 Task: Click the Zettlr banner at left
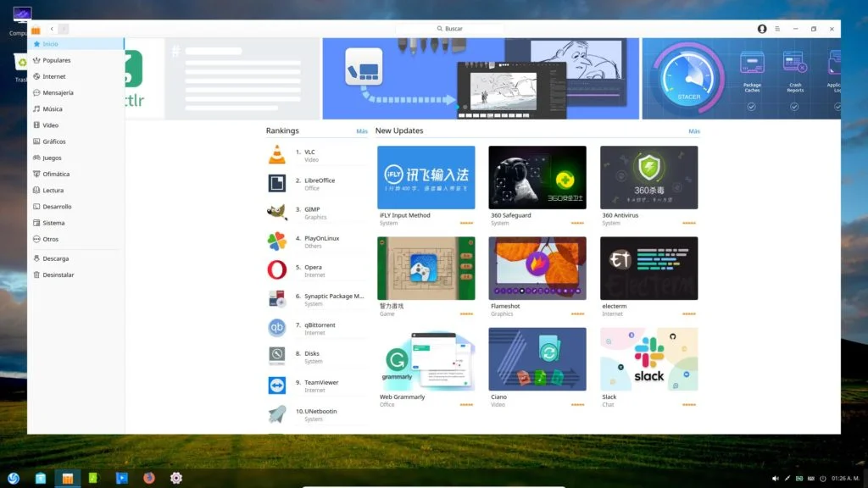(x=222, y=79)
